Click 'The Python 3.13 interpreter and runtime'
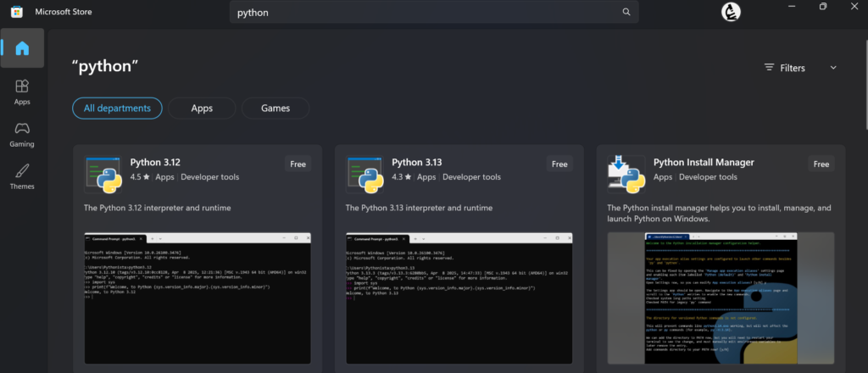This screenshot has height=373, width=868. coord(419,208)
